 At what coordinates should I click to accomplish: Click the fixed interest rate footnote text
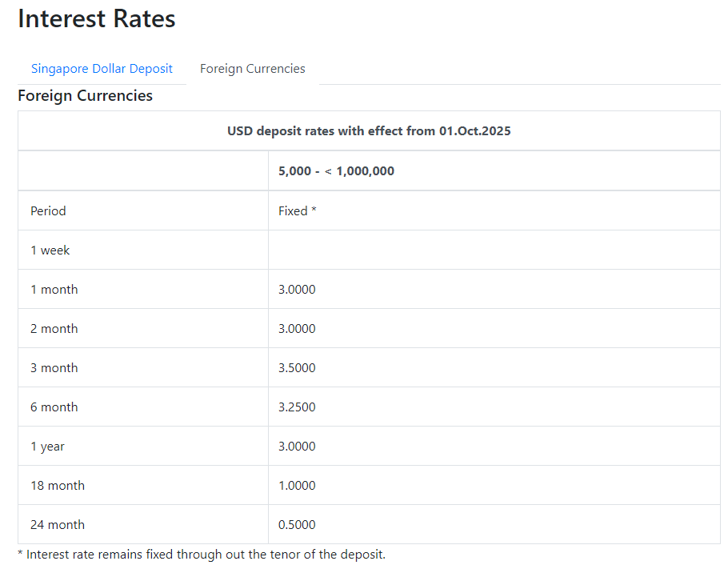point(201,555)
